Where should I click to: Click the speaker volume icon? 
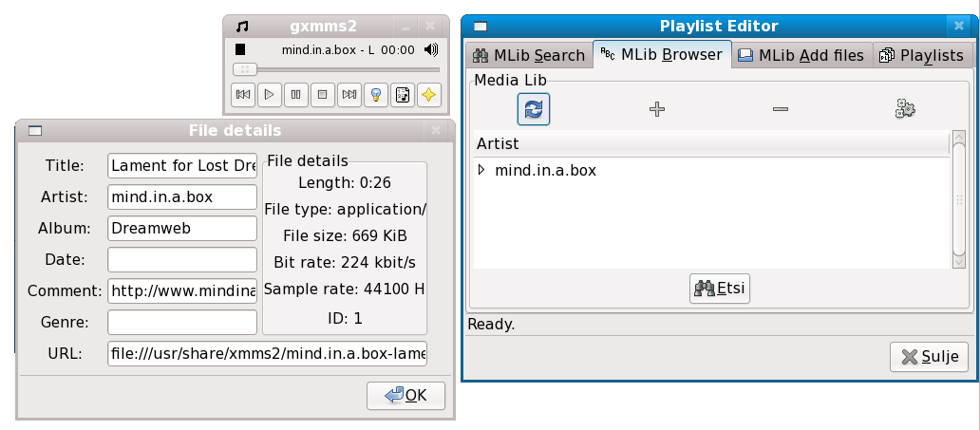click(431, 49)
